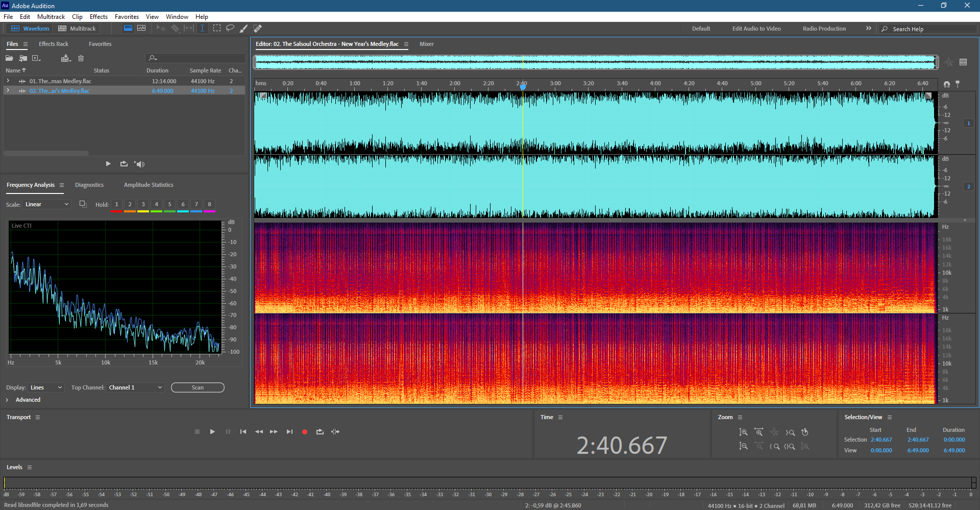The height and width of the screenshot is (510, 980).
Task: Select Edit Audio to Video workspace
Action: tap(756, 29)
